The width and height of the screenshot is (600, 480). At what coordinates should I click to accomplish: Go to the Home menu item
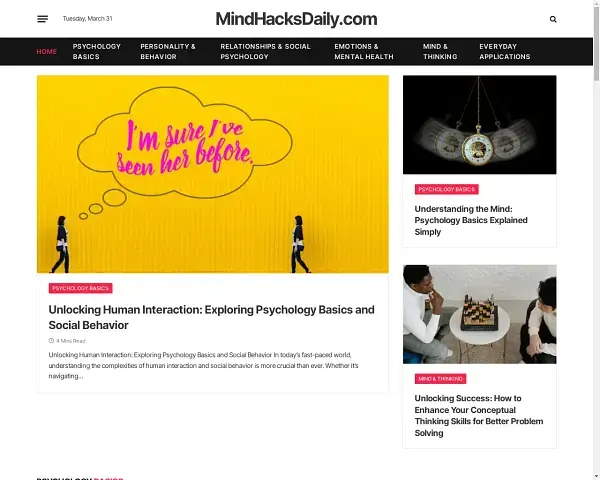[47, 52]
